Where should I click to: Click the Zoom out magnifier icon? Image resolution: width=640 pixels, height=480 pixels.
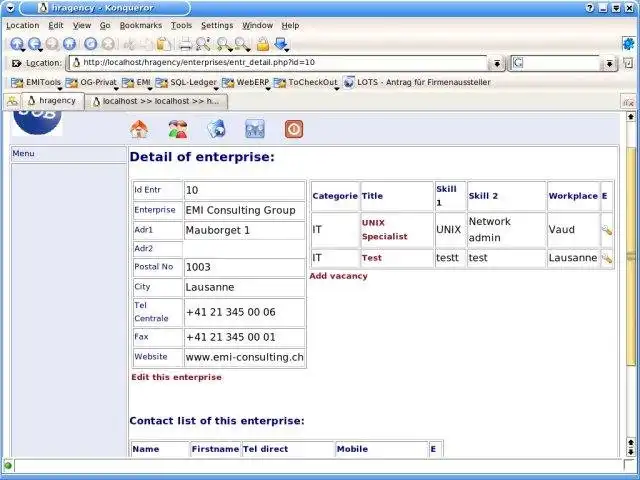tap(241, 44)
